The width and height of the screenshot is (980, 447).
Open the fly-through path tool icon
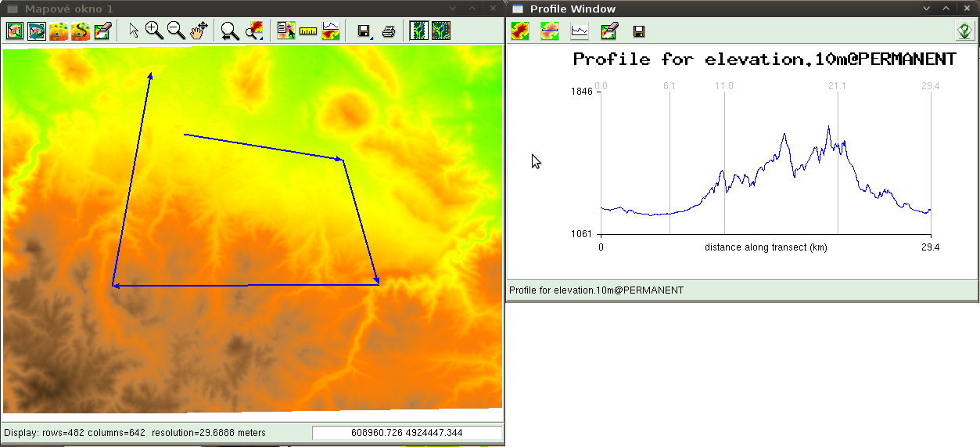81,31
